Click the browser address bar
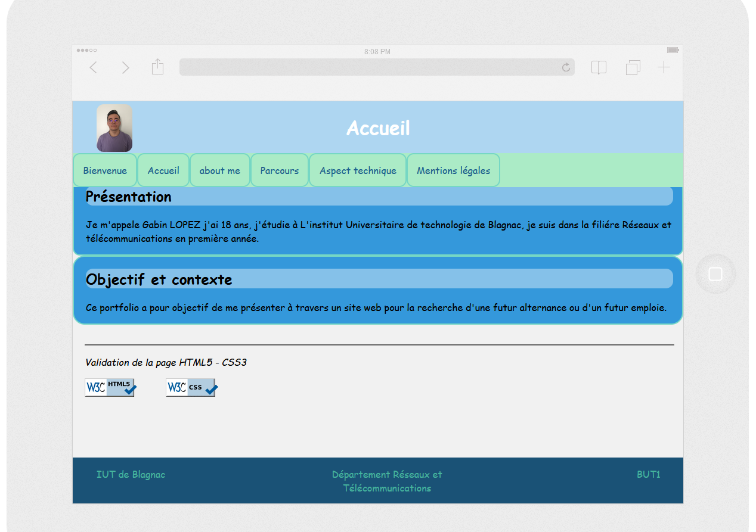 point(377,67)
